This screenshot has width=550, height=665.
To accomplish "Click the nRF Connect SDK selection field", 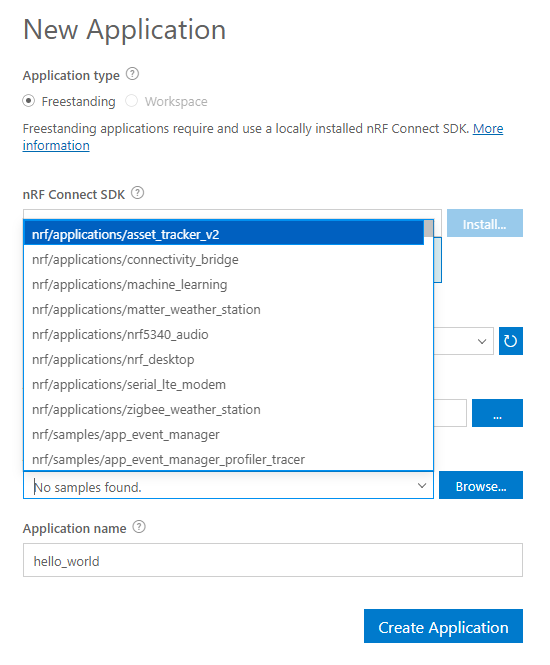I will click(x=232, y=214).
